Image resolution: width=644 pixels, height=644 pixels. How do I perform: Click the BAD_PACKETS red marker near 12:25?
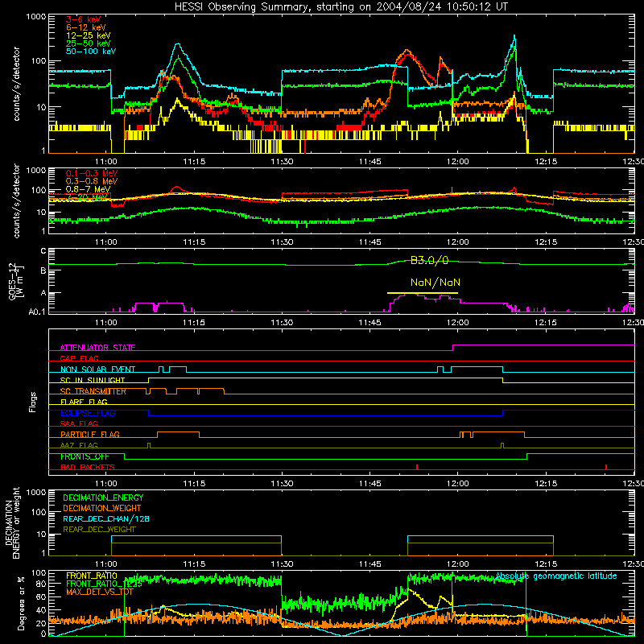[606, 467]
